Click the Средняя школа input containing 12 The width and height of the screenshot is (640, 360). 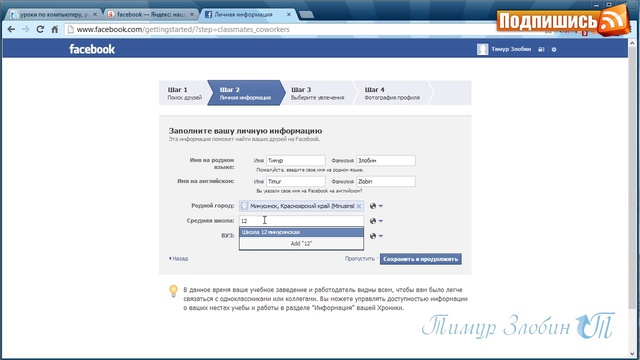pyautogui.click(x=301, y=221)
